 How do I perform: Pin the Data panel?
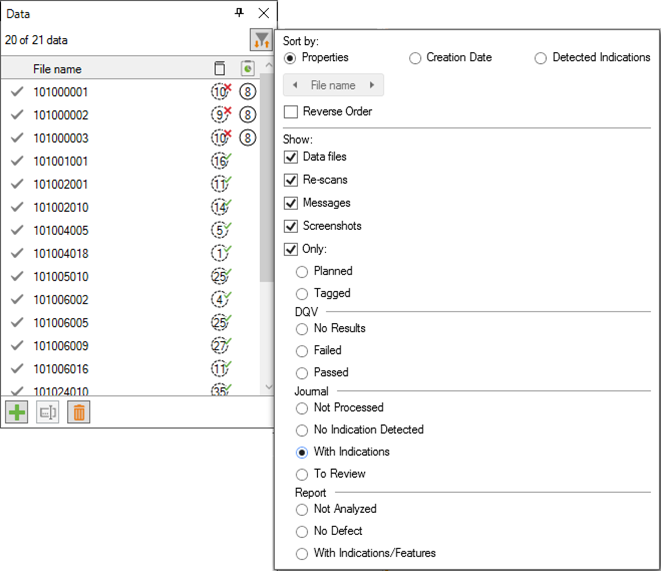tap(239, 13)
